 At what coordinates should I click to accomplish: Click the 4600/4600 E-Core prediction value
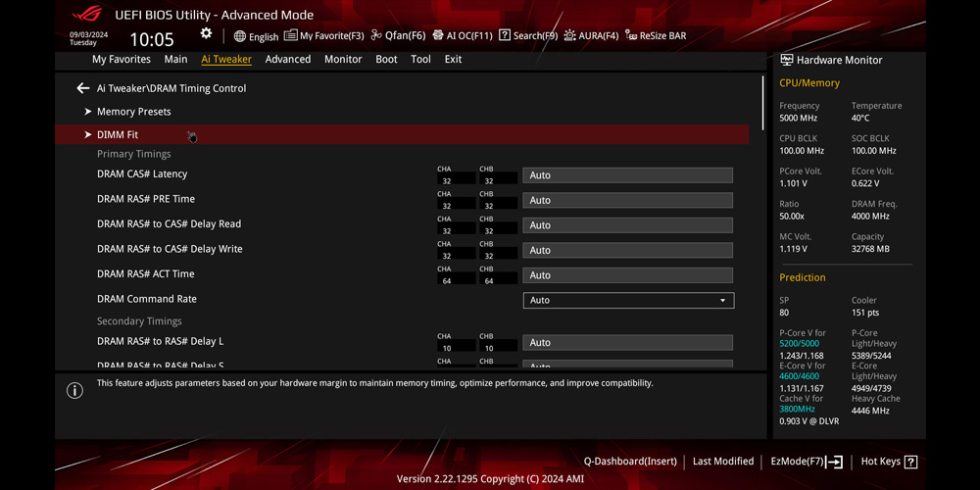click(800, 376)
